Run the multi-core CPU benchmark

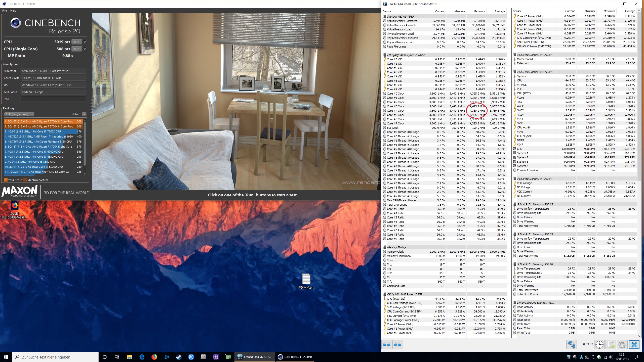[x=77, y=42]
